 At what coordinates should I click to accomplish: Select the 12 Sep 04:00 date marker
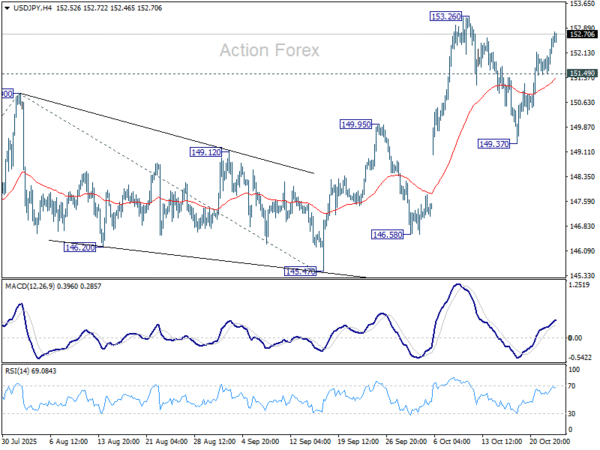309,440
